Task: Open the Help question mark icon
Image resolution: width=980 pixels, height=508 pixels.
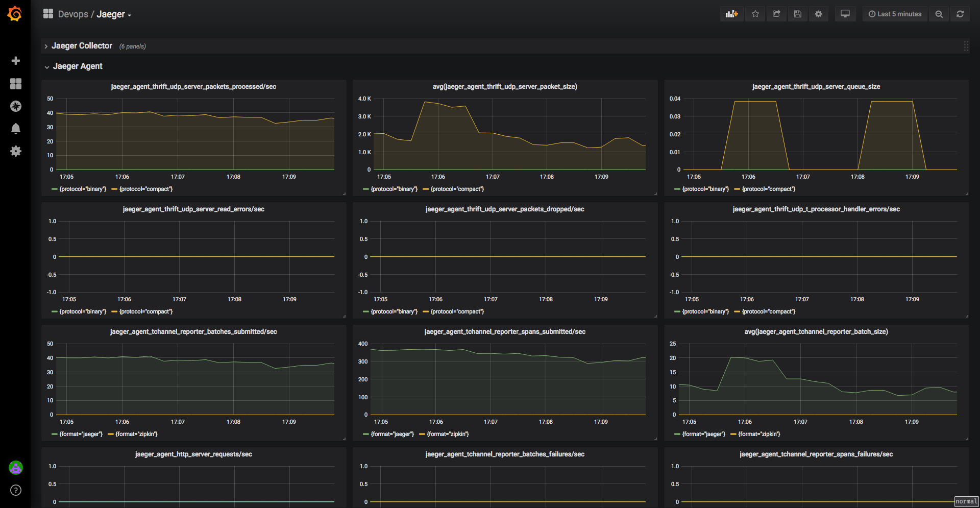Action: (x=16, y=490)
